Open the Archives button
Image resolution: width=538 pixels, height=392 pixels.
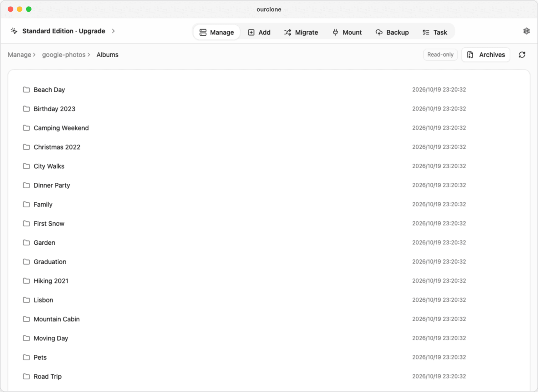click(486, 55)
